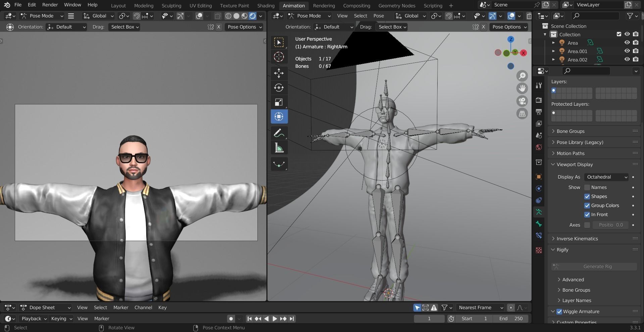Image resolution: width=644 pixels, height=332 pixels.
Task: Open the Scene properties tab
Action: (539, 135)
